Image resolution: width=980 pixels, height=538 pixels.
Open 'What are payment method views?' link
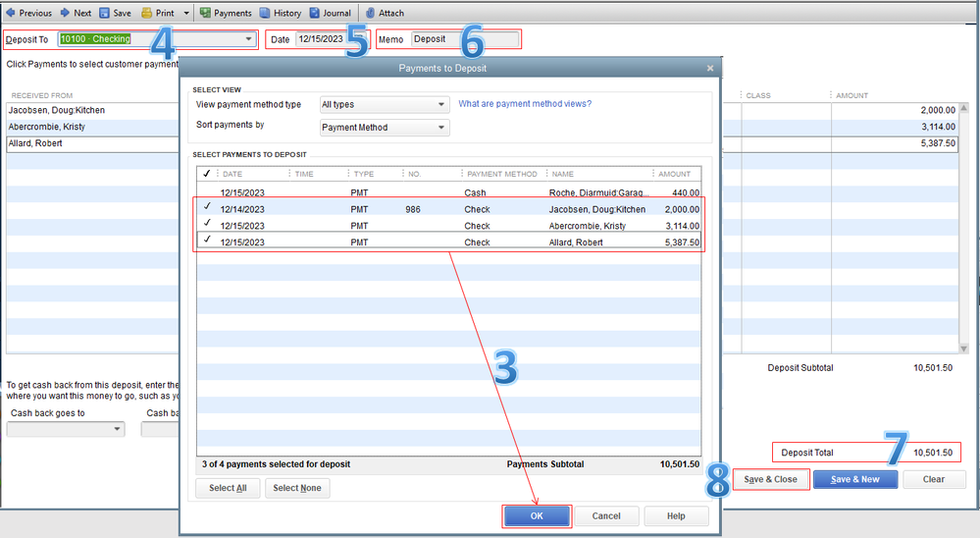click(x=525, y=104)
